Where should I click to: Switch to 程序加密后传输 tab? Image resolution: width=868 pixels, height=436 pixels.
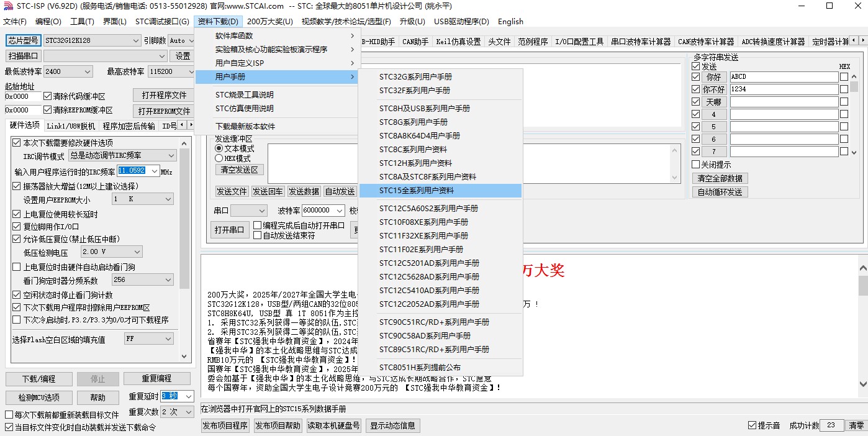pyautogui.click(x=129, y=126)
